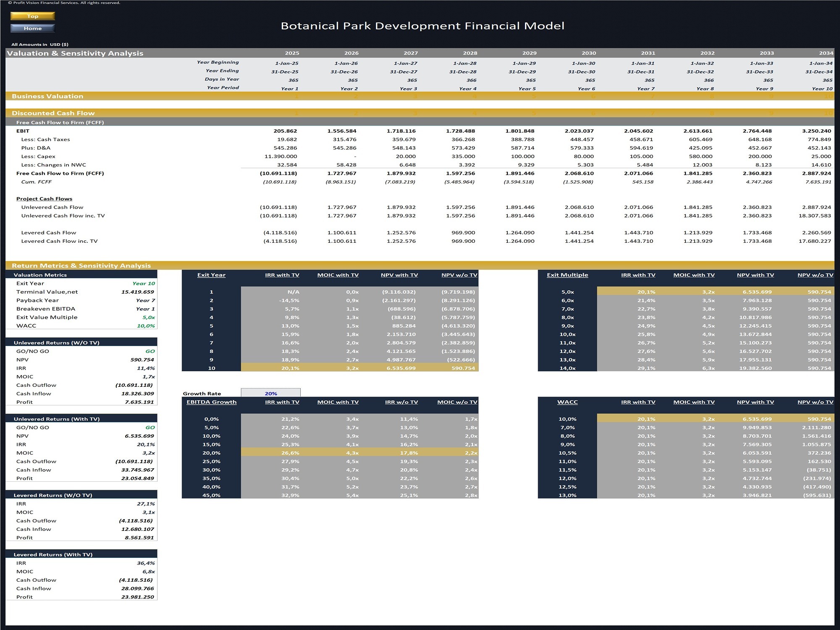Image resolution: width=840 pixels, height=630 pixels.
Task: Click the 7,0% WACC NPV with TV 9.949.853
Action: click(x=758, y=428)
